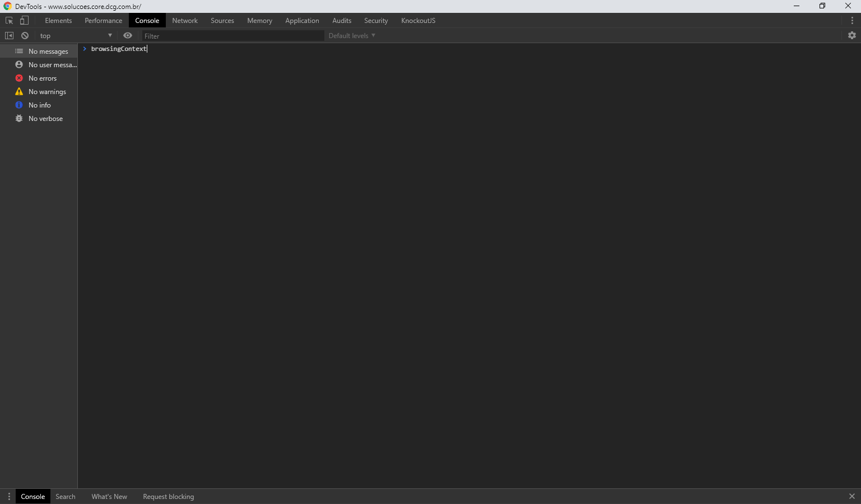The image size is (861, 504).
Task: Switch to the Sources tab
Action: 222,21
